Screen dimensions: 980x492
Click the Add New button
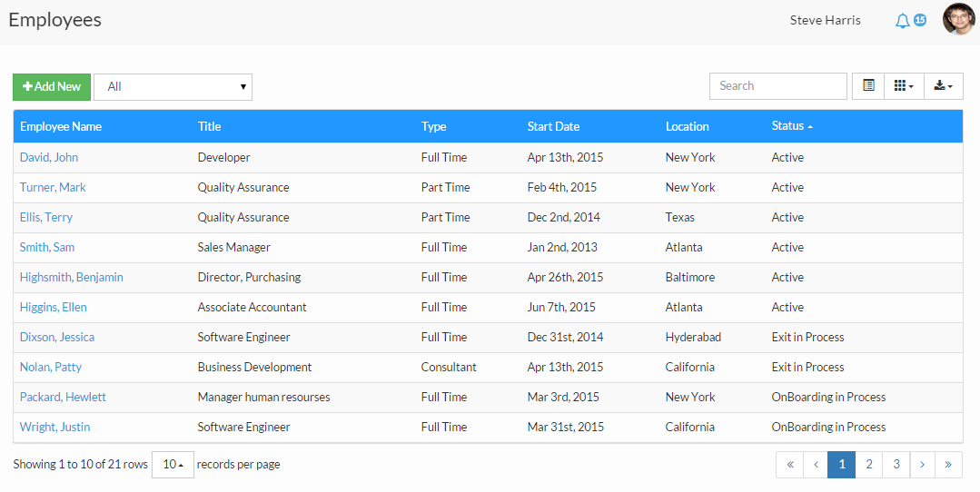[52, 87]
